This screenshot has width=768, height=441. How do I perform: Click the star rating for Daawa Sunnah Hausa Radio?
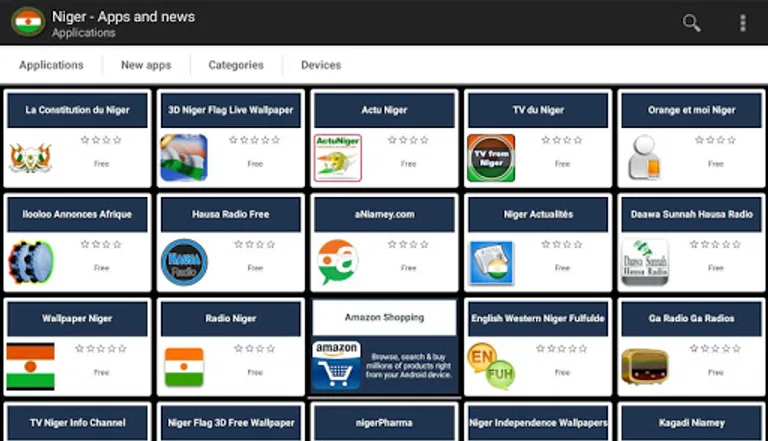tap(715, 245)
